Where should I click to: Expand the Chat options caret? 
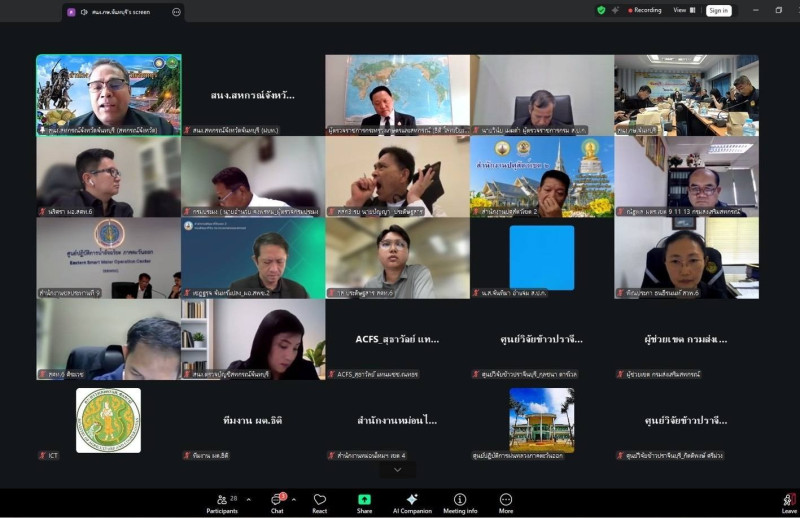[294, 500]
